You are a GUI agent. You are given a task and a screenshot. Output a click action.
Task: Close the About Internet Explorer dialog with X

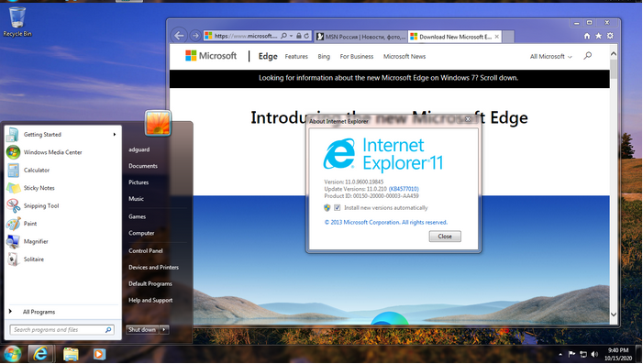tap(468, 119)
